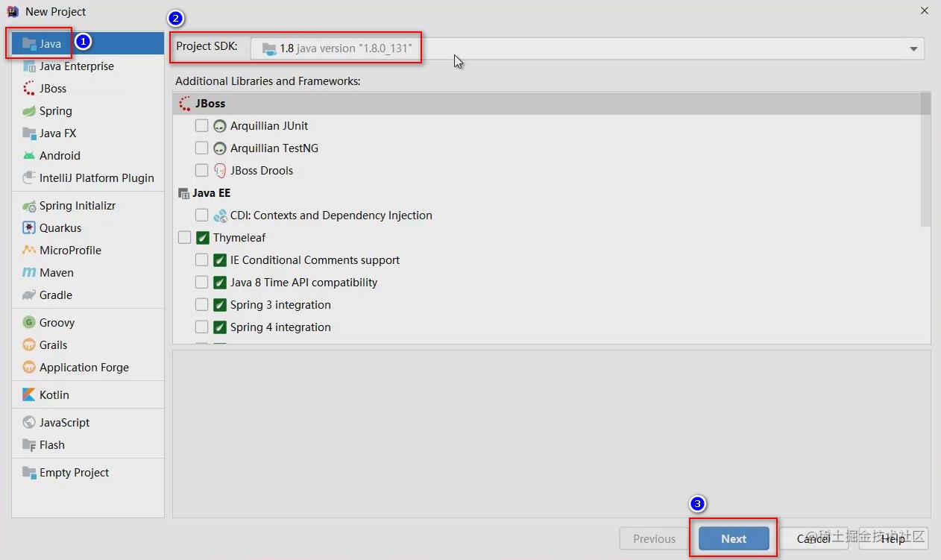Select Empty Project type
941x560 pixels.
[88, 473]
